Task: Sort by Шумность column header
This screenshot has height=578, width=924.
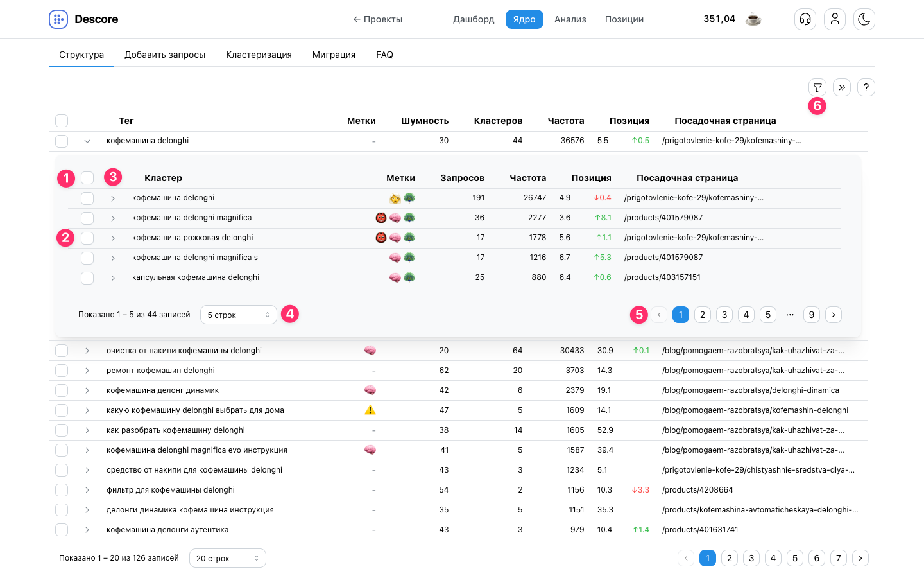Action: point(425,121)
